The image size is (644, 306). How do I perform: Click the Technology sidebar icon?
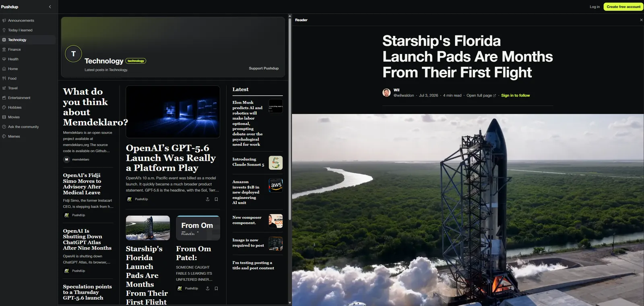[x=4, y=40]
